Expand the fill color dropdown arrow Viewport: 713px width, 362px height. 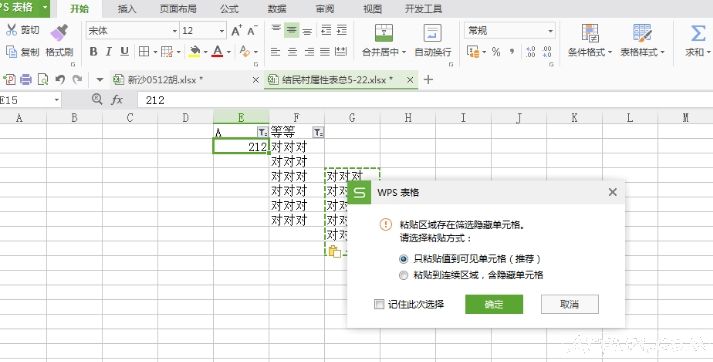(205, 52)
